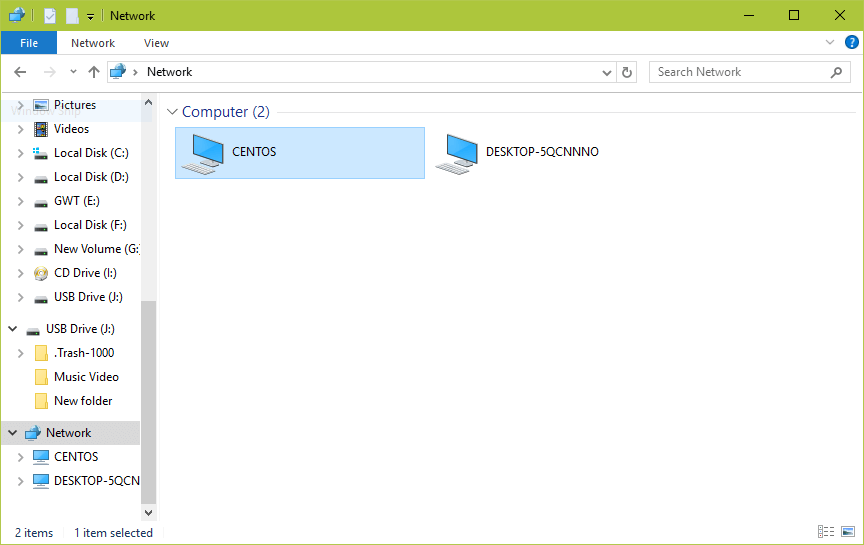The width and height of the screenshot is (864, 545).
Task: Expand the CD Drive (I:) node
Action: click(x=20, y=273)
